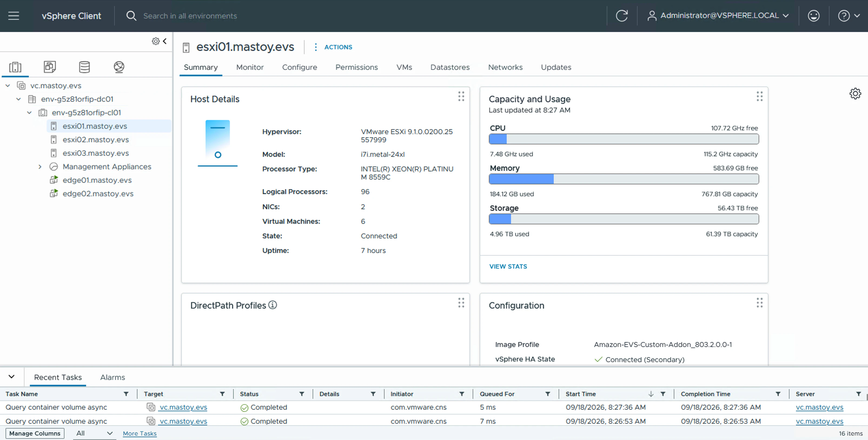Collapse the env-g5z81orfip-dc01 datacenter node
This screenshot has height=440, width=868.
[x=19, y=99]
